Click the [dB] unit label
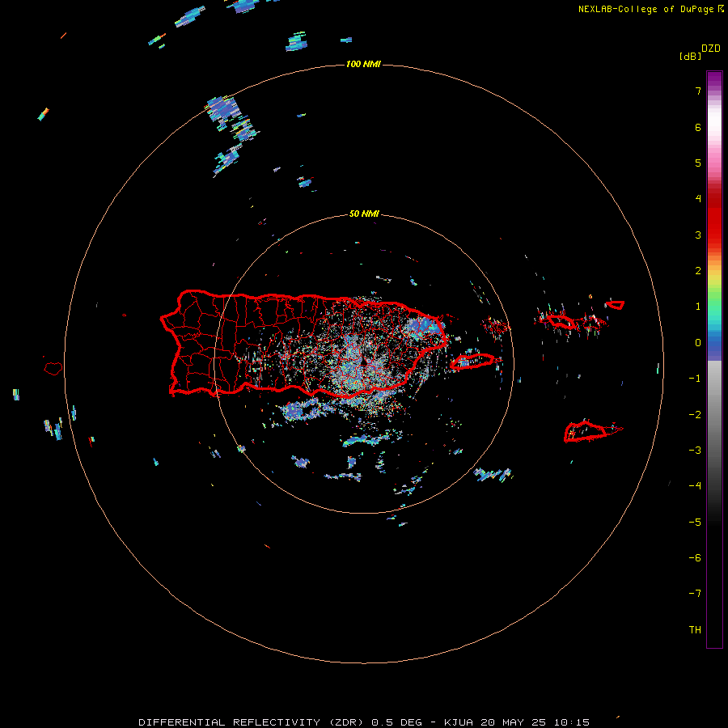The width and height of the screenshot is (728, 728). (x=690, y=56)
